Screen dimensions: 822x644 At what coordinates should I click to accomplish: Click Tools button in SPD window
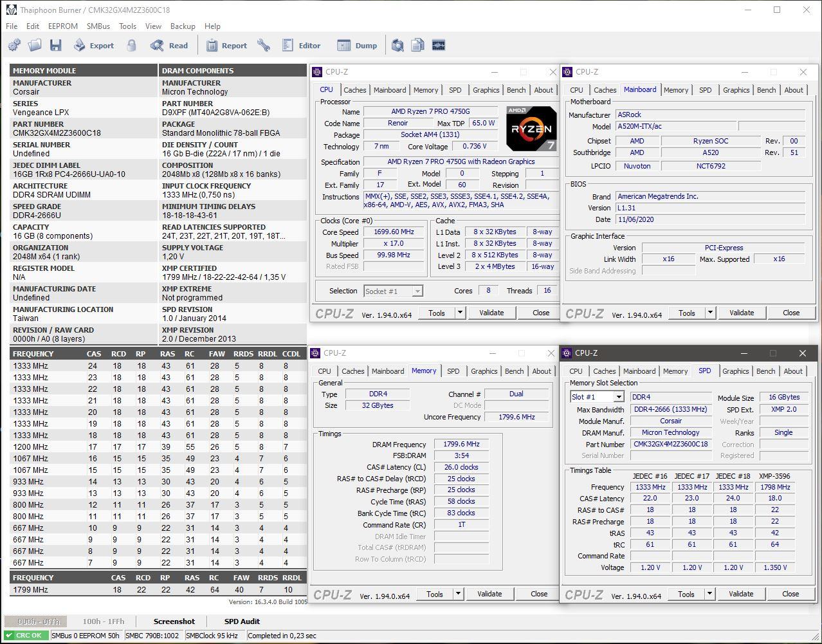686,594
